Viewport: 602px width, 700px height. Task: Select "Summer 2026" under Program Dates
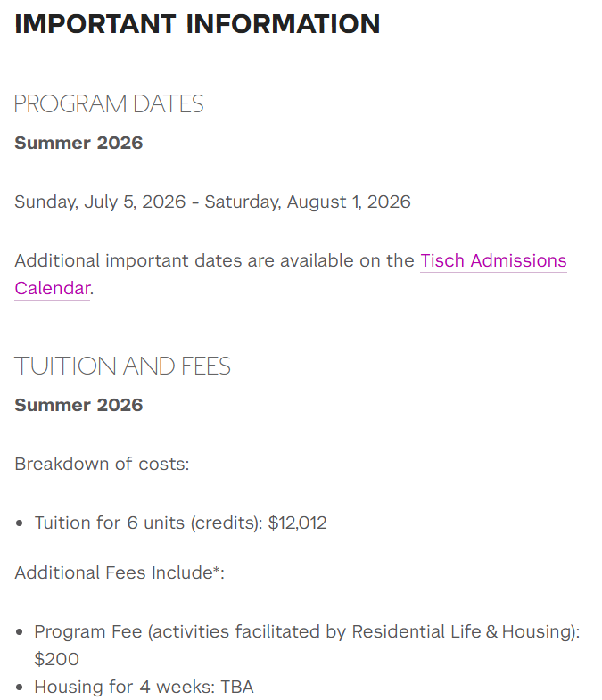78,144
